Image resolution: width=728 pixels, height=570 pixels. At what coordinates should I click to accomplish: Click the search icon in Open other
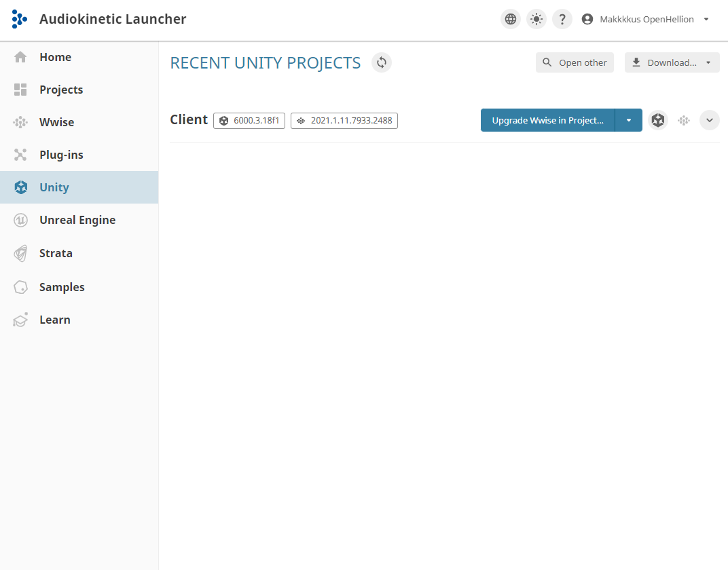547,62
